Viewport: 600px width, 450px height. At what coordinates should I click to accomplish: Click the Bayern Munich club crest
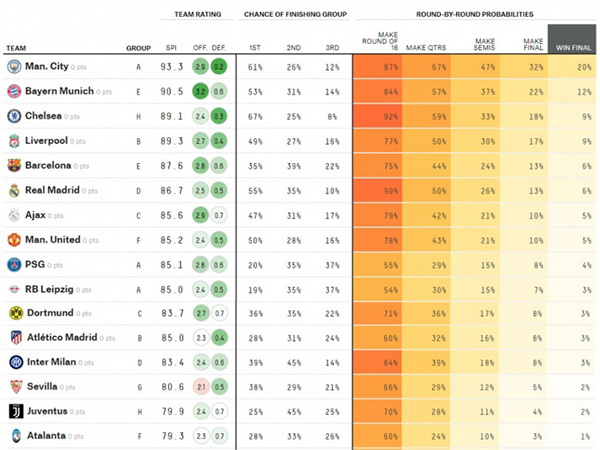[14, 91]
